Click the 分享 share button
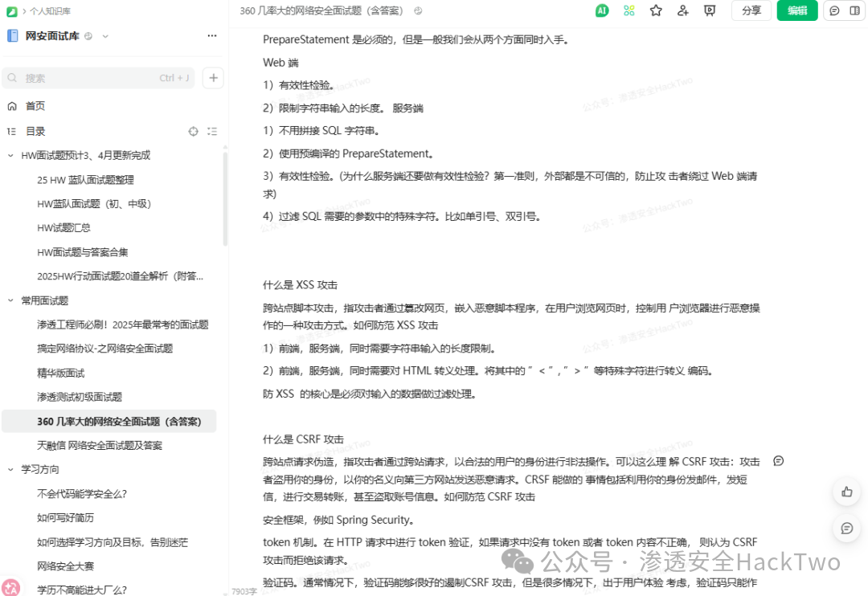Screen dimensions: 868x596 (751, 10)
